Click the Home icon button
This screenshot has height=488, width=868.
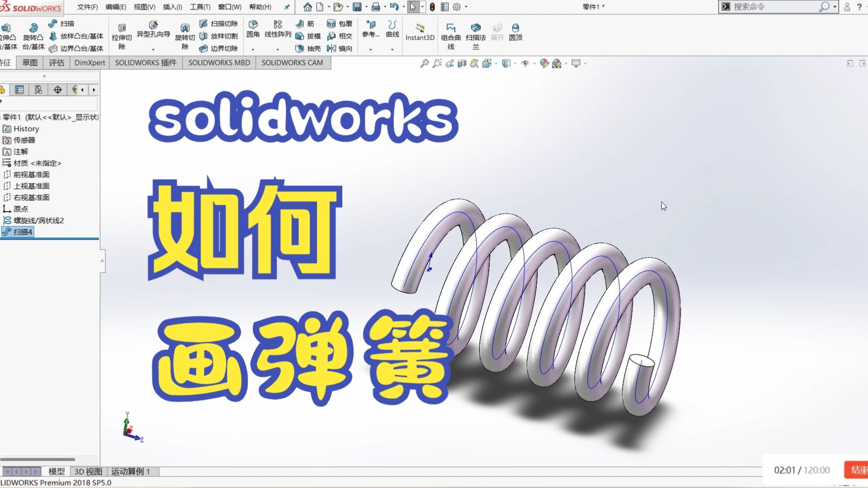(x=307, y=7)
